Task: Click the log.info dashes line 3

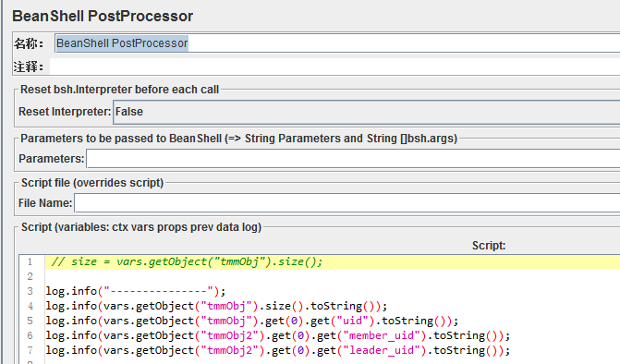Action: 136,291
